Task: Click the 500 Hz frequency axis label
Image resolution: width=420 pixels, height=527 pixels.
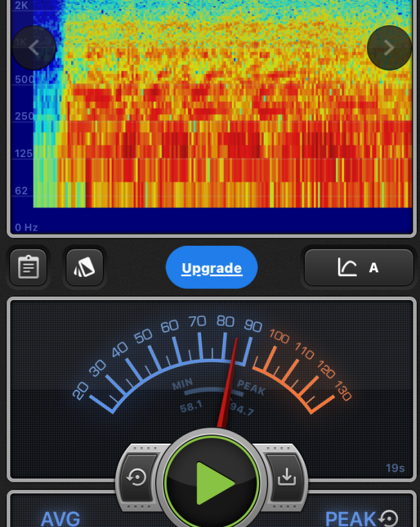Action: (x=24, y=80)
